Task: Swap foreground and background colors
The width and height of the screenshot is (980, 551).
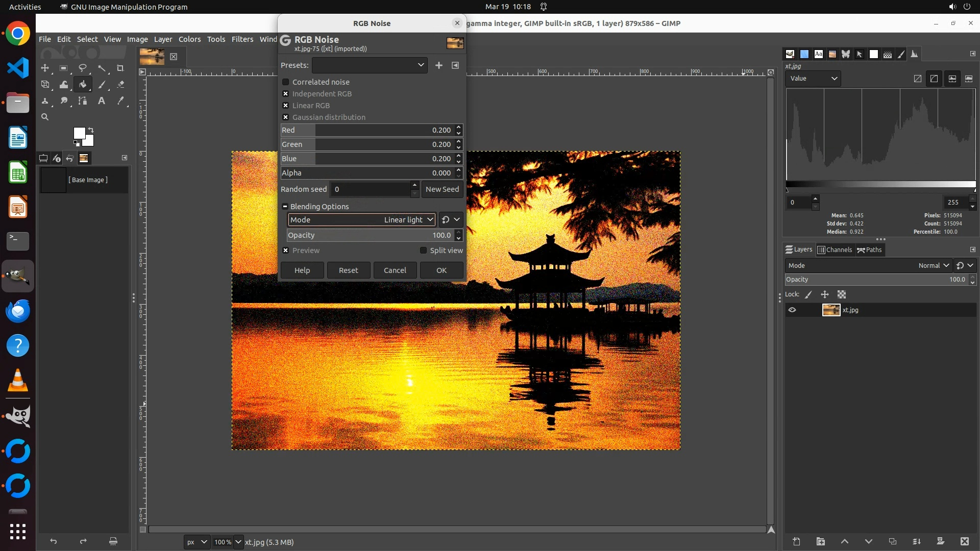Action: [91, 130]
